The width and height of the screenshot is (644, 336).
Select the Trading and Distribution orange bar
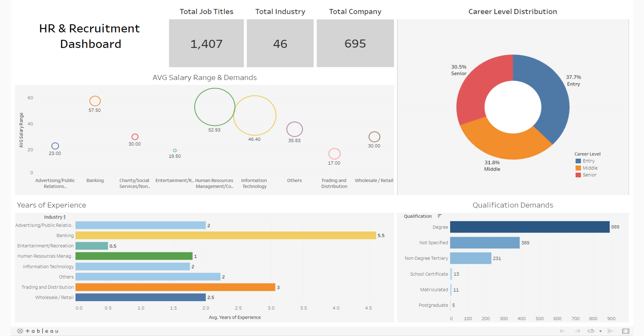coord(175,287)
